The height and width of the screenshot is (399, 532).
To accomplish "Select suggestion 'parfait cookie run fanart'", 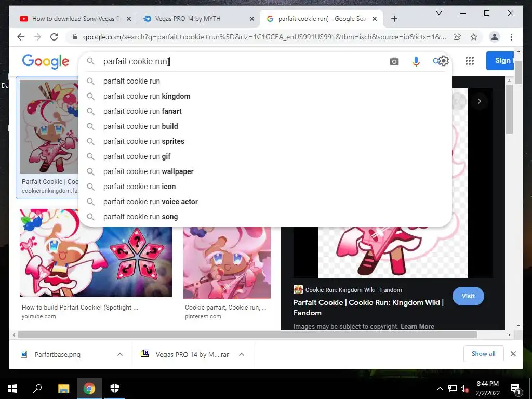I will [265, 111].
